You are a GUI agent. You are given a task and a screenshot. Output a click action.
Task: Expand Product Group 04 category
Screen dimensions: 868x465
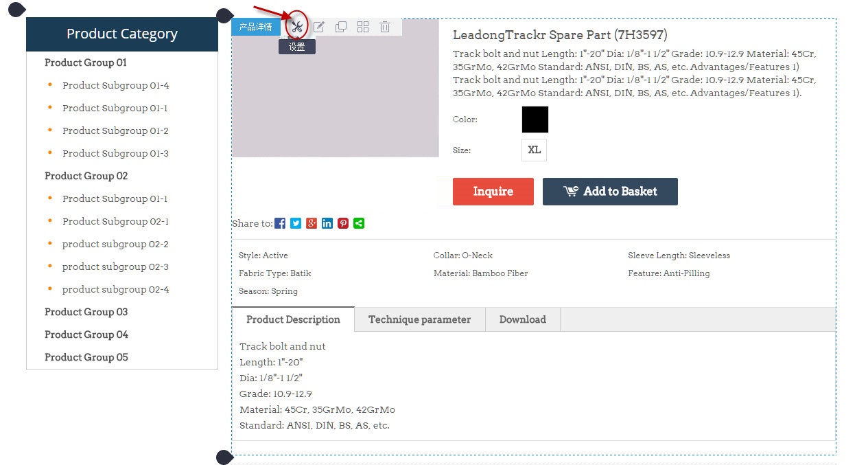[x=86, y=334]
